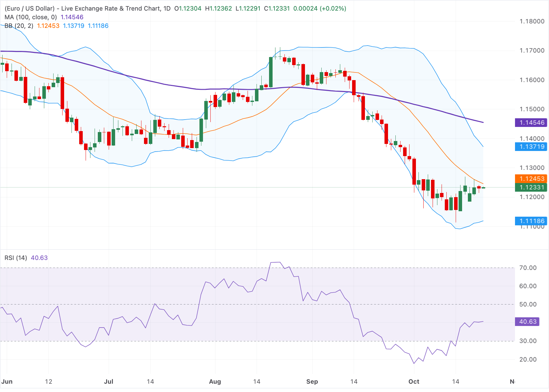The image size is (549, 392).
Task: Click the 1.17000 price axis label
Action: point(532,51)
